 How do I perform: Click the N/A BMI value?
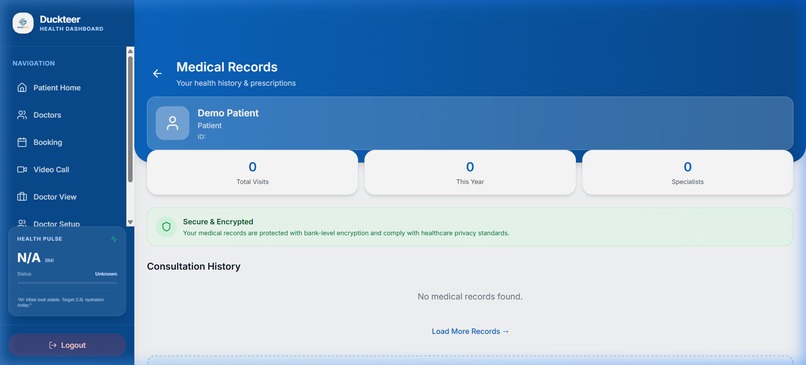(x=29, y=258)
